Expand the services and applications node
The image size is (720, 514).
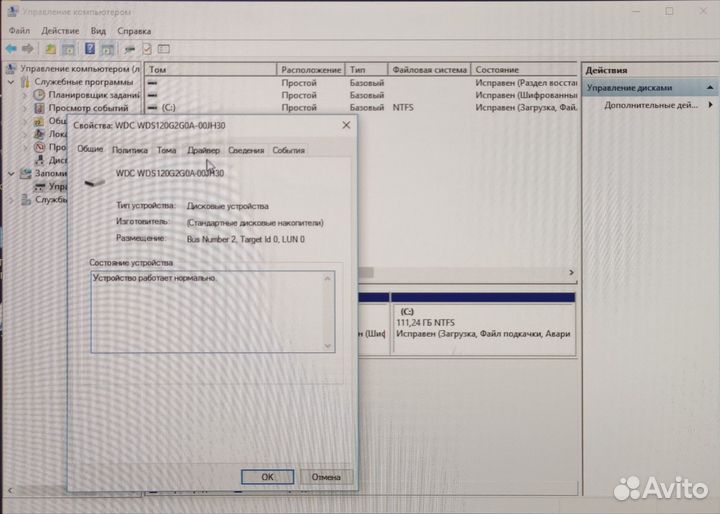coord(11,200)
